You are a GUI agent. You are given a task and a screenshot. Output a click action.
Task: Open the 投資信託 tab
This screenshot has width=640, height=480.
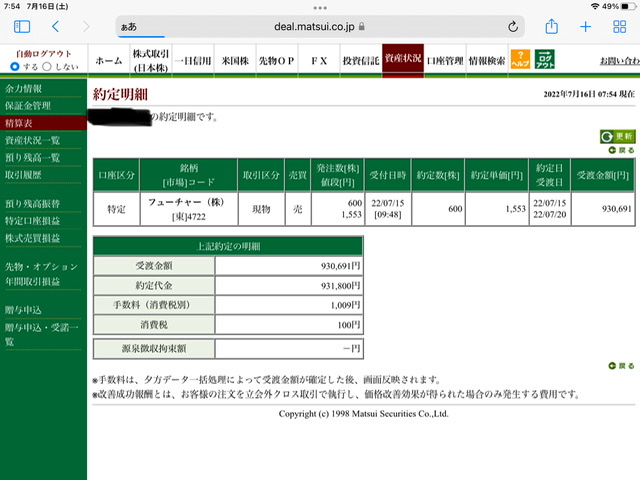point(361,60)
